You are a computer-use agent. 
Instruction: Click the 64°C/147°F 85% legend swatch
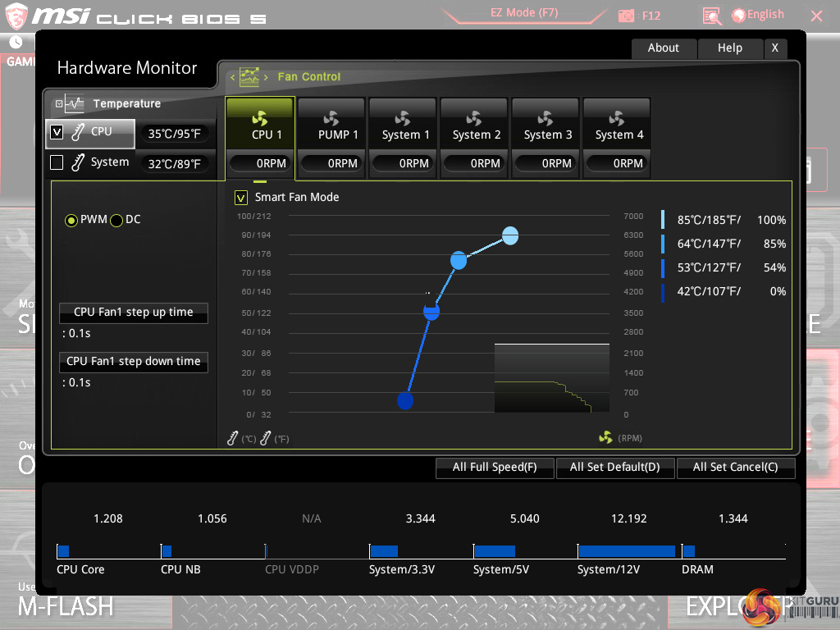[663, 244]
